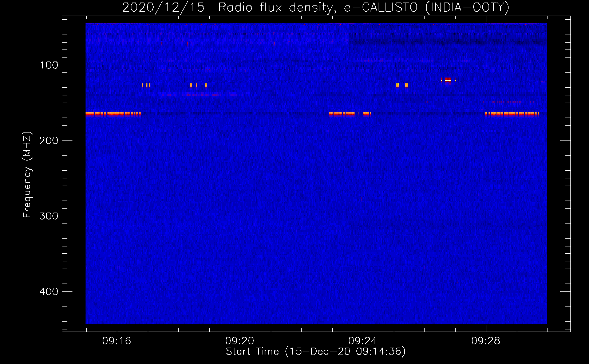Click the bright white-red burst near 09:26
The width and height of the screenshot is (589, 364).
[448, 80]
